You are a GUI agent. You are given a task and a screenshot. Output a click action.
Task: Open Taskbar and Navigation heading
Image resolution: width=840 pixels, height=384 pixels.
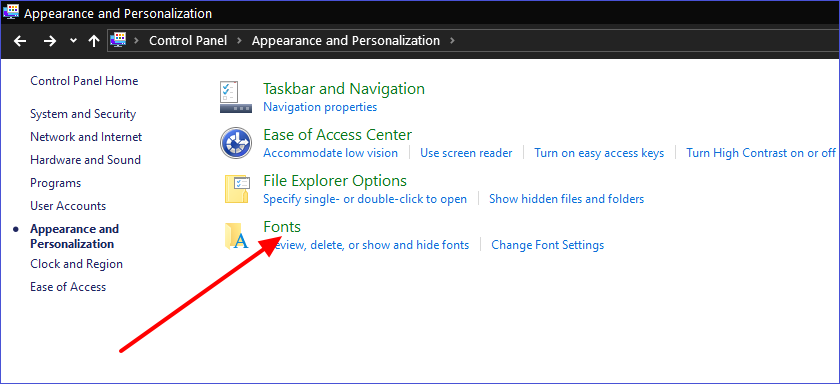[x=344, y=89]
